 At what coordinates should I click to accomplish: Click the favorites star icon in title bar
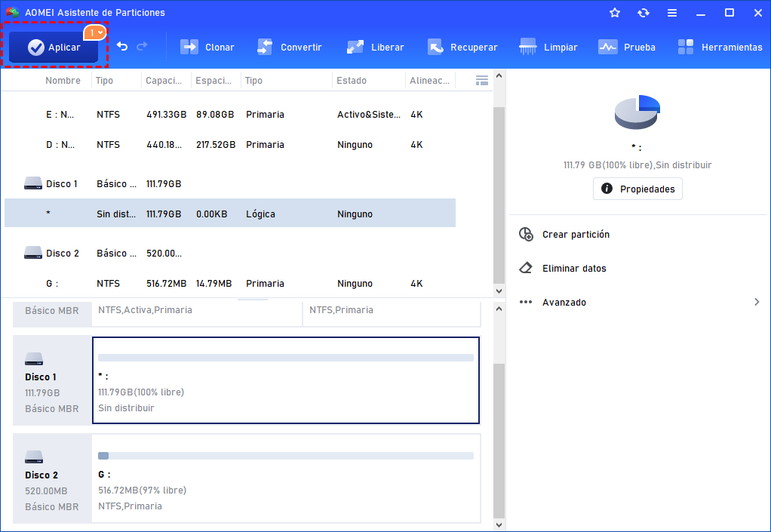tap(615, 13)
